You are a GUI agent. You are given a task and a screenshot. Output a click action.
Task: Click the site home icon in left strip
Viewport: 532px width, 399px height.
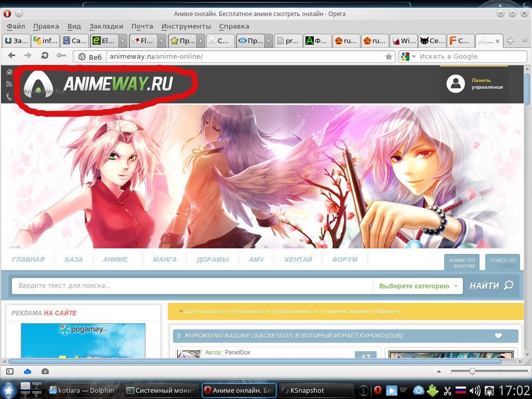(x=9, y=72)
